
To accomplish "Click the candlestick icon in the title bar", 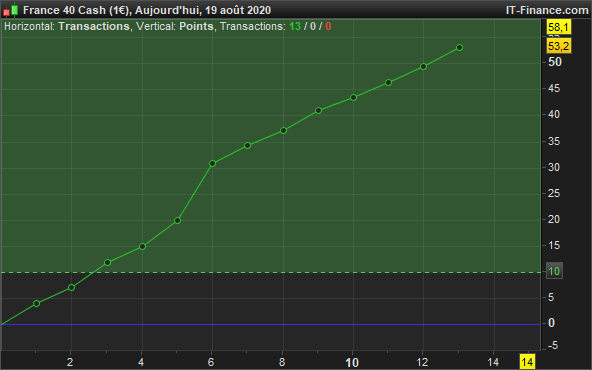I will [x=11, y=10].
